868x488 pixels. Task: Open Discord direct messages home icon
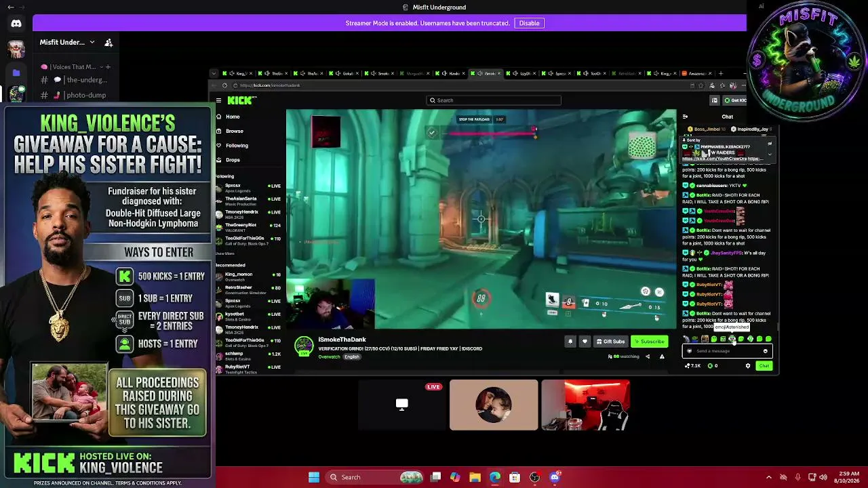(16, 24)
